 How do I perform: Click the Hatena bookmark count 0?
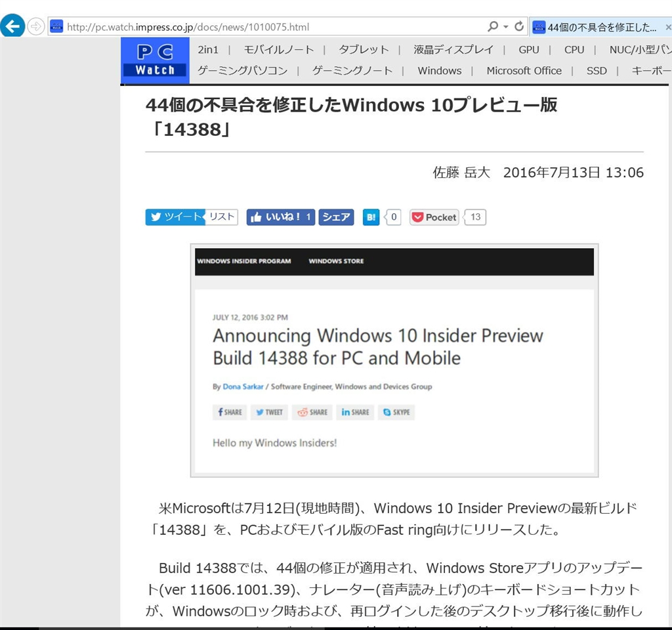pyautogui.click(x=394, y=217)
